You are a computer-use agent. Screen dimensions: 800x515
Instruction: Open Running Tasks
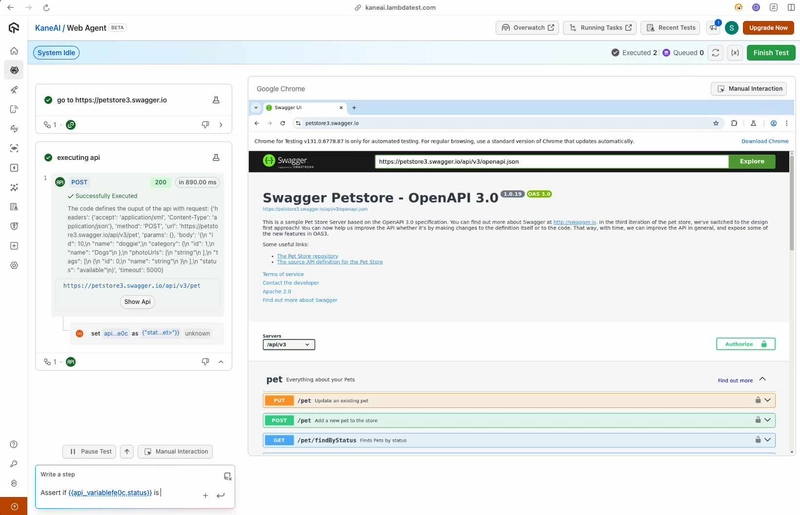click(599, 28)
